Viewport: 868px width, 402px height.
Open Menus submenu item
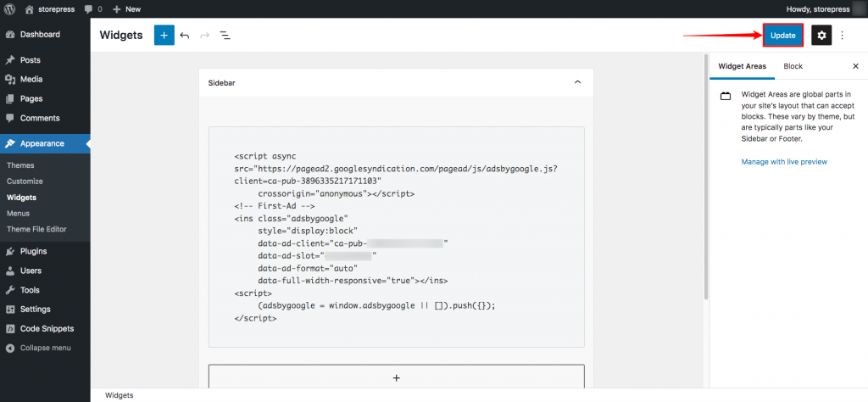(x=19, y=213)
